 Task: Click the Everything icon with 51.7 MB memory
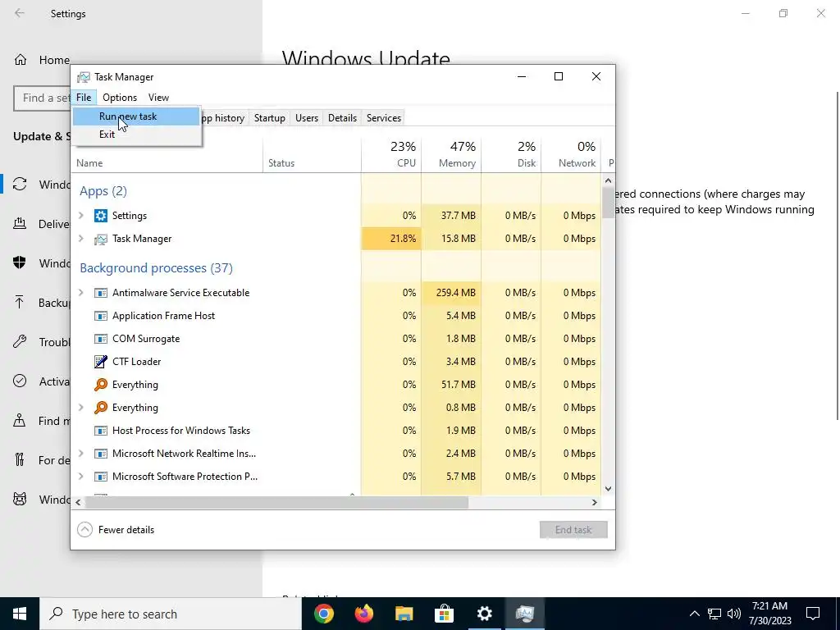101,385
